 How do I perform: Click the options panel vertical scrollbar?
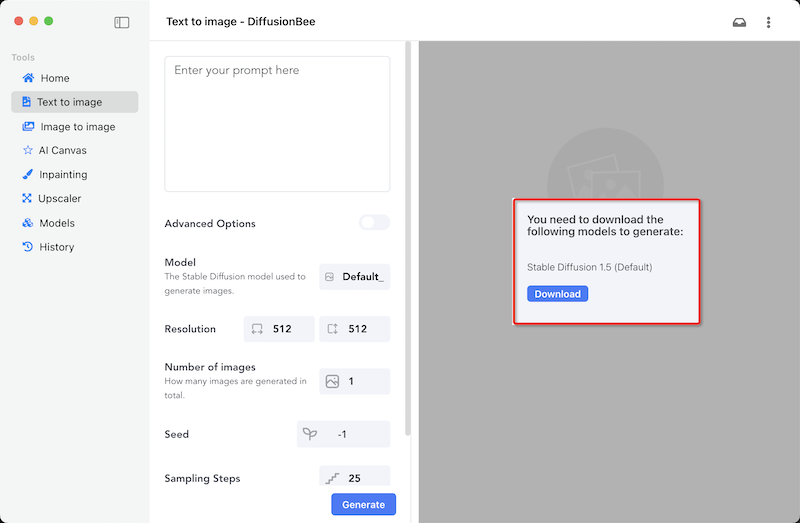coord(408,238)
